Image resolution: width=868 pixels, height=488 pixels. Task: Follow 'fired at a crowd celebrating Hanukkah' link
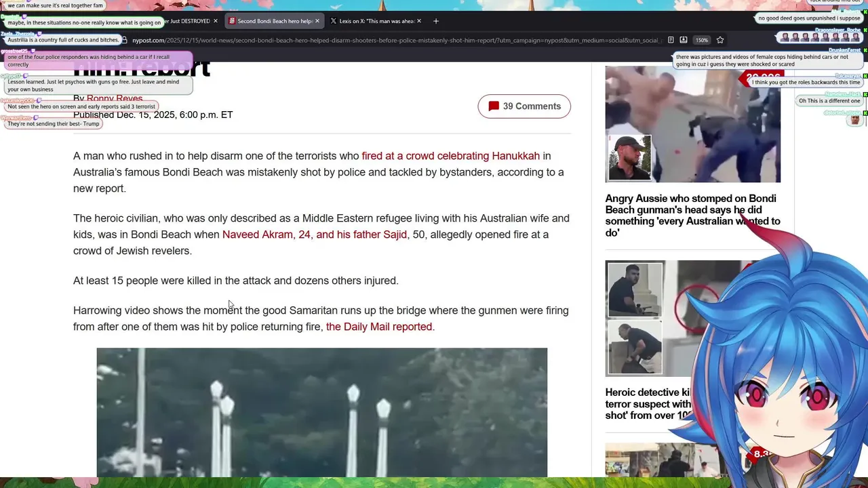[451, 156]
